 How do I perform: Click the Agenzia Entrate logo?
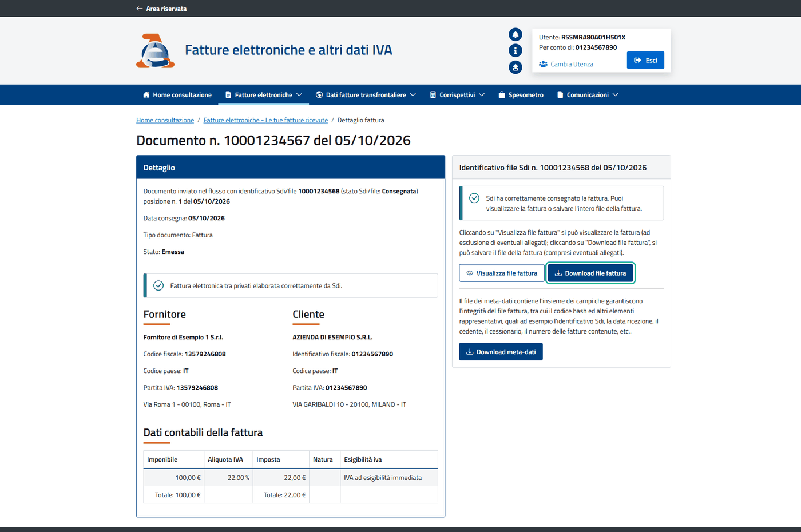(x=155, y=51)
